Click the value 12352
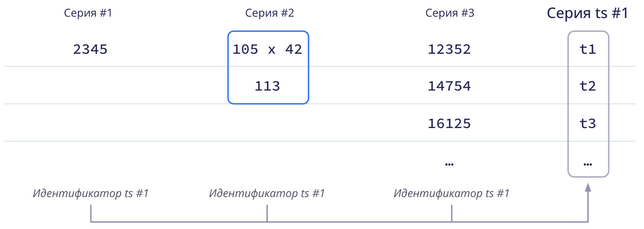This screenshot has height=229, width=644. coord(449,49)
